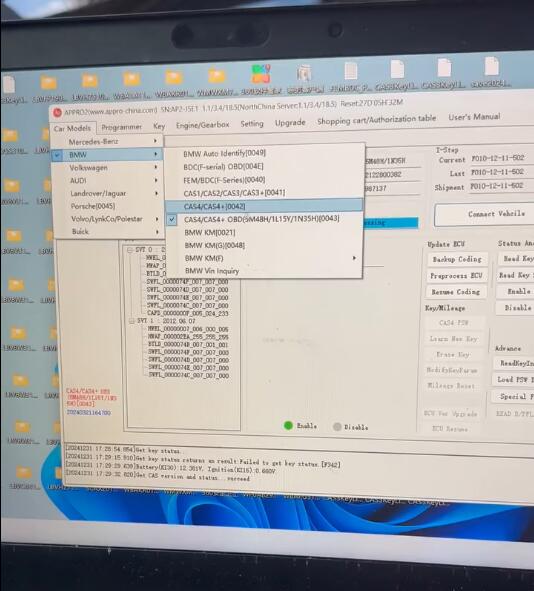534x591 pixels.
Task: Select BMW KM(G)[0048]
Action: click(x=214, y=245)
